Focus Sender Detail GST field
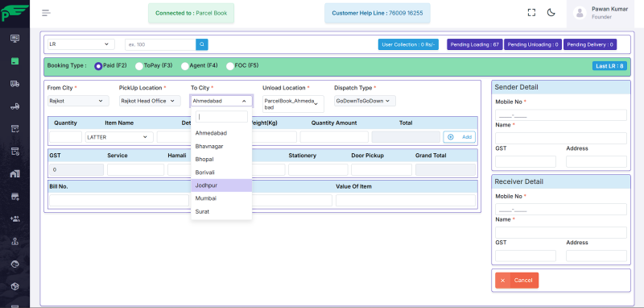 pyautogui.click(x=526, y=161)
